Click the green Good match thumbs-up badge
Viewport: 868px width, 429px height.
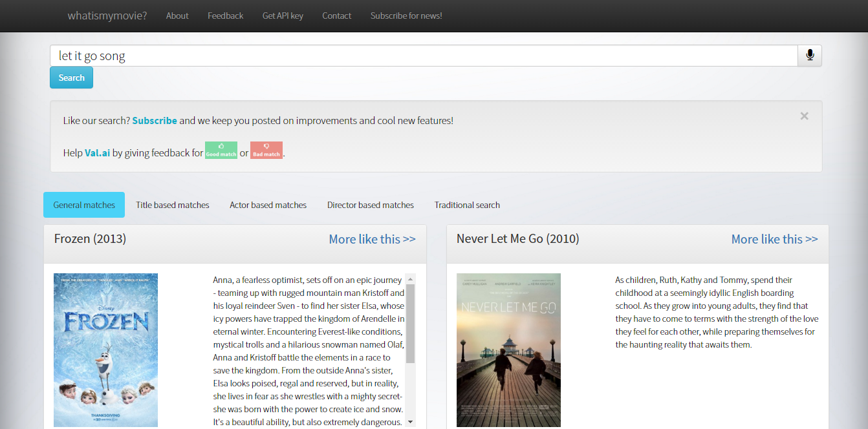coord(221,150)
